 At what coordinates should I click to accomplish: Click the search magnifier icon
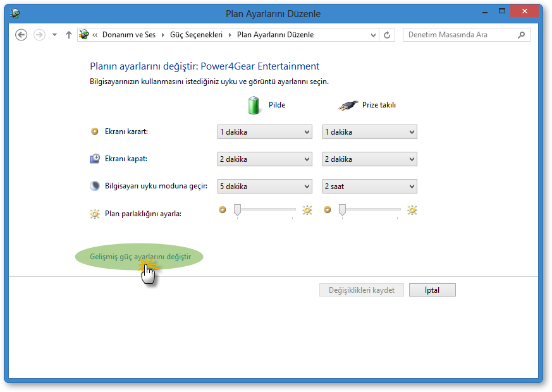(x=522, y=35)
